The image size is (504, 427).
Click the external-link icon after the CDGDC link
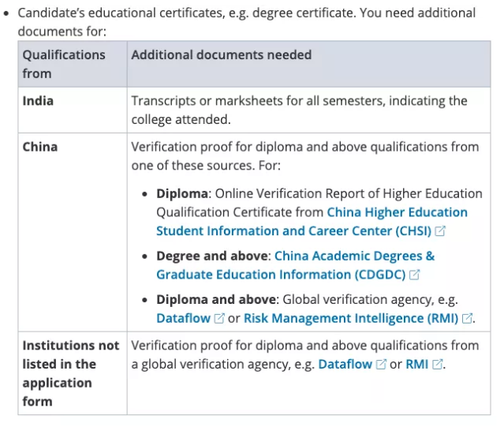coord(414,275)
